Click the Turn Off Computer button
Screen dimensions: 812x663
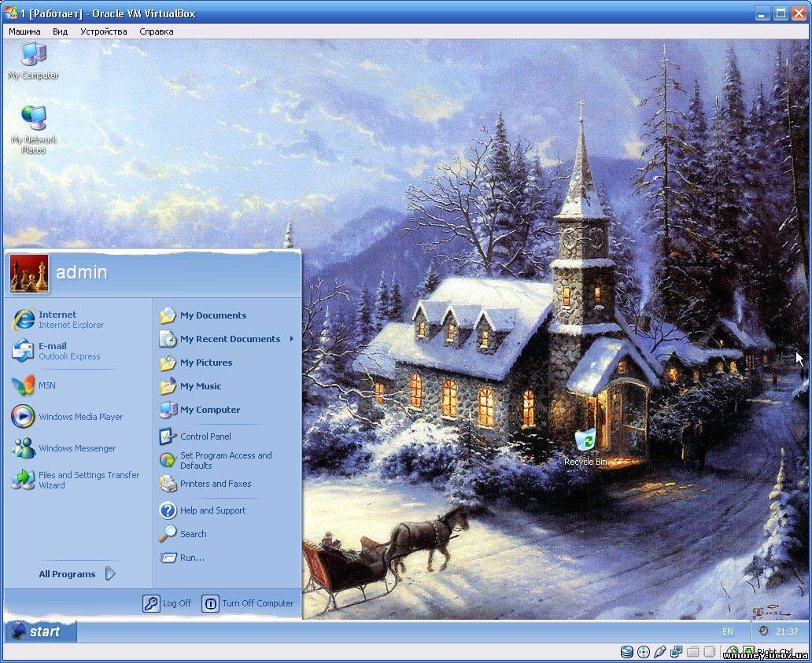pos(248,603)
